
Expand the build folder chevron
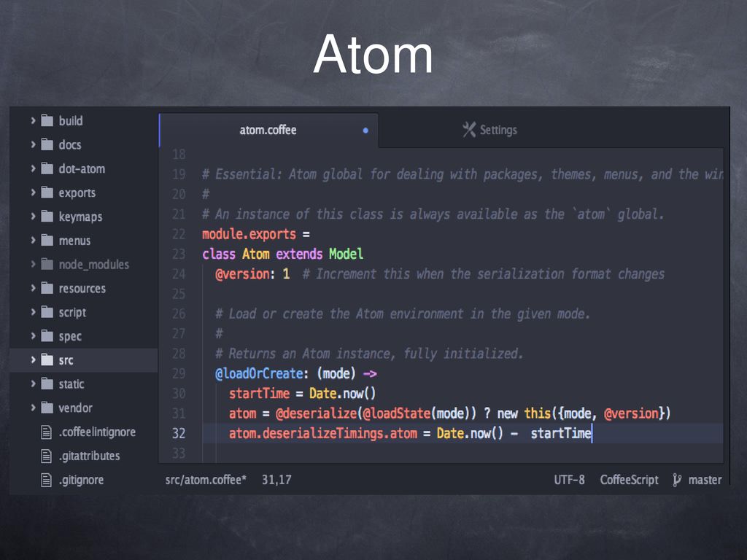(x=33, y=120)
